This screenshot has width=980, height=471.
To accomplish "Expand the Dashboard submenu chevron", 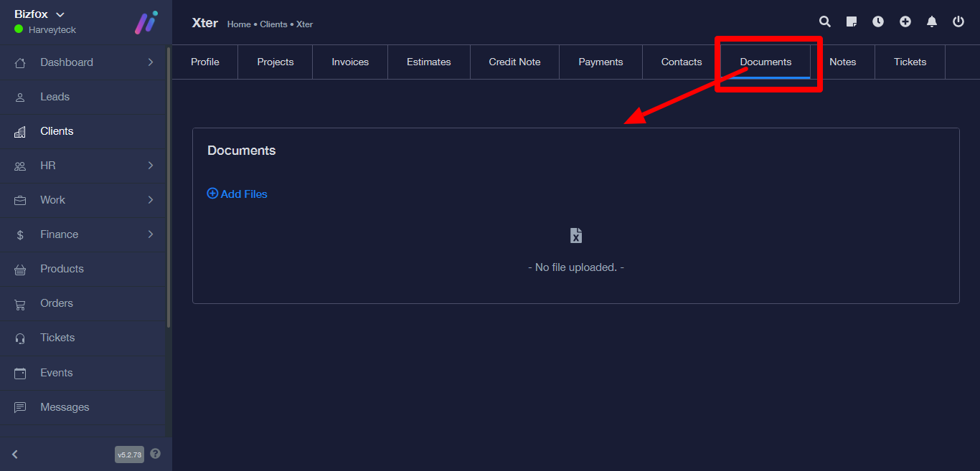I will pyautogui.click(x=151, y=62).
